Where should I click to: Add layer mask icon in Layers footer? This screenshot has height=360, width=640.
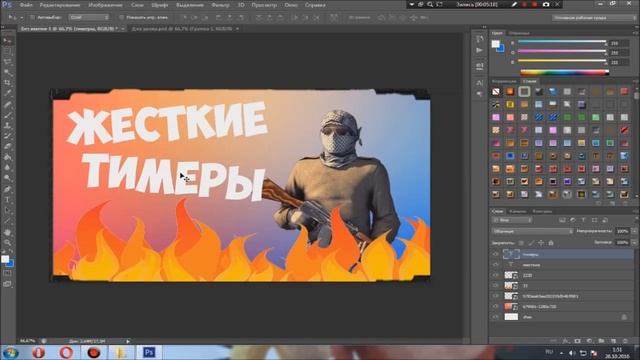coord(577,341)
